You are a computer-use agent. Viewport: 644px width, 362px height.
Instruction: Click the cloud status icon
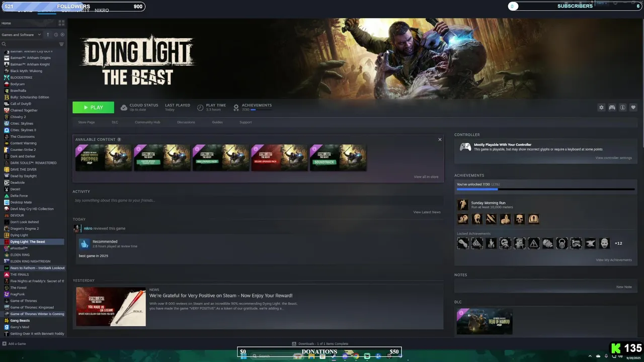(x=124, y=108)
